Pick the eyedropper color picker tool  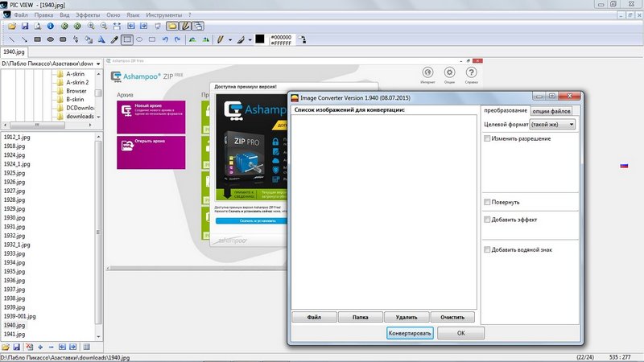pos(114,39)
